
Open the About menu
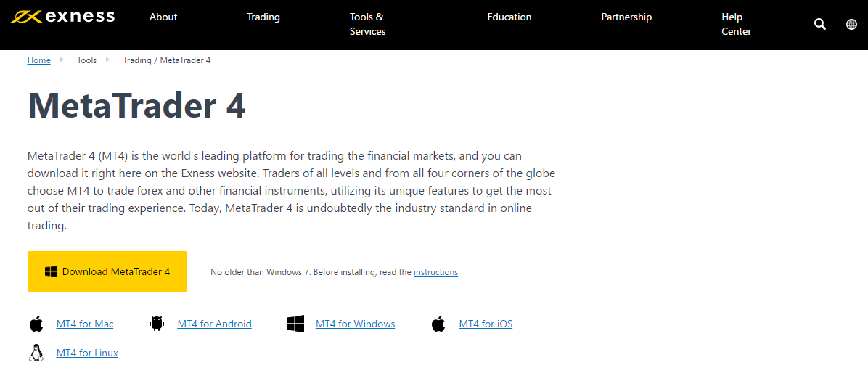click(x=163, y=17)
